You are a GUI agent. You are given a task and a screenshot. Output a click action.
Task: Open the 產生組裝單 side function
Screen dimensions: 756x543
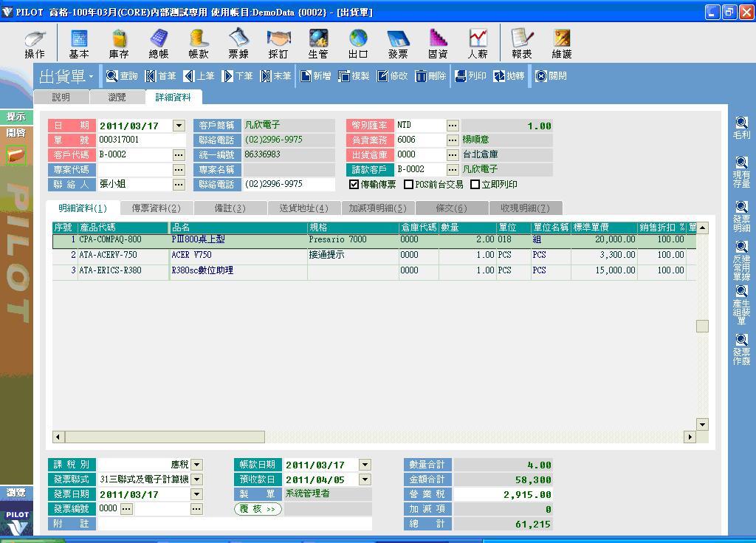[x=741, y=305]
